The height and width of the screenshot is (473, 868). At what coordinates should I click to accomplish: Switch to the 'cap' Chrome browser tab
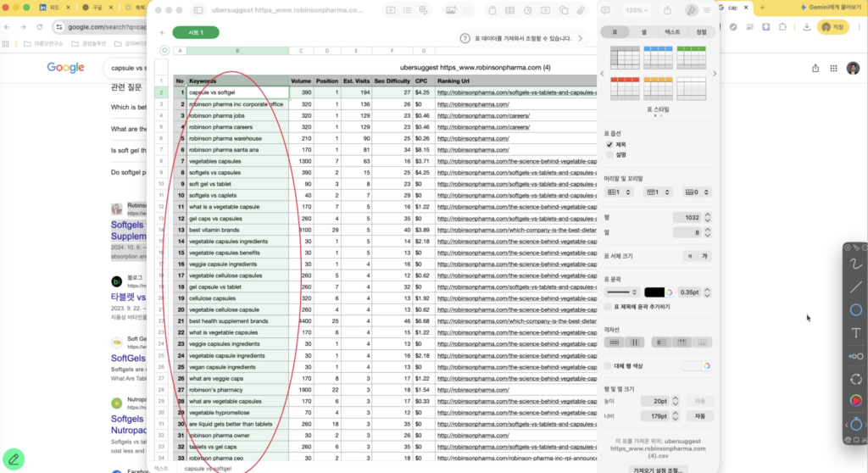[732, 8]
